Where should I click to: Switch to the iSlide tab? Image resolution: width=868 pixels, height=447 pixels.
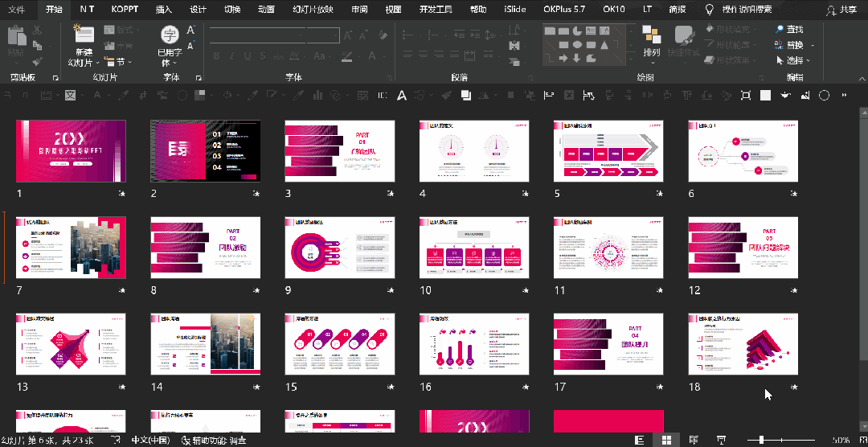click(x=515, y=10)
